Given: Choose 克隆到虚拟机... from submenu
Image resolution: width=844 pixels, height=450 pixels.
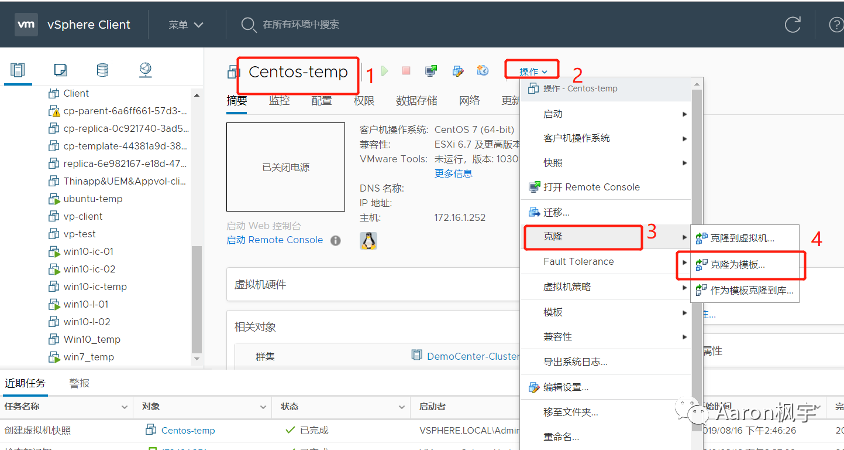Looking at the screenshot, I should [745, 238].
